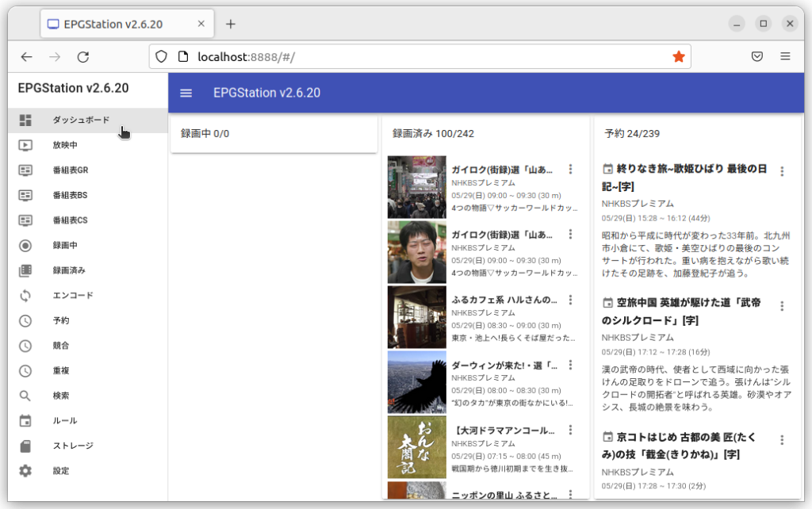Open options menu for 終りなき旅 reservation

coord(782,171)
